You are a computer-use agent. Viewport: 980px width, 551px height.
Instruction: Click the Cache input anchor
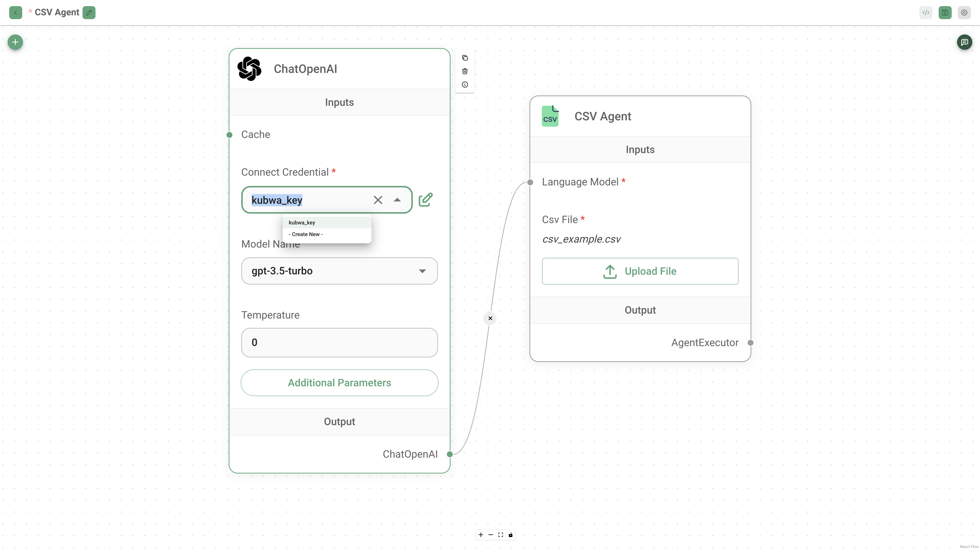(229, 135)
